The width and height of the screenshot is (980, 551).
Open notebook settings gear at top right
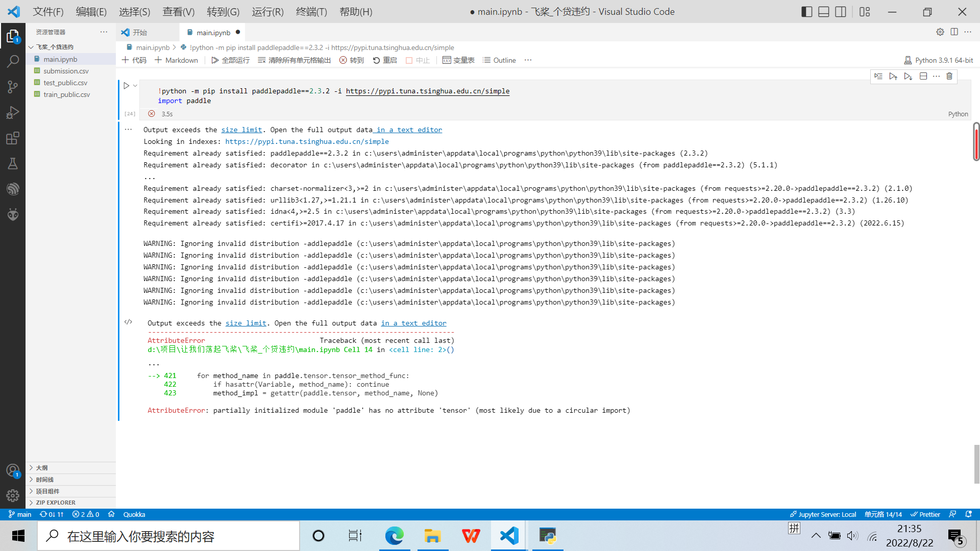coord(940,32)
